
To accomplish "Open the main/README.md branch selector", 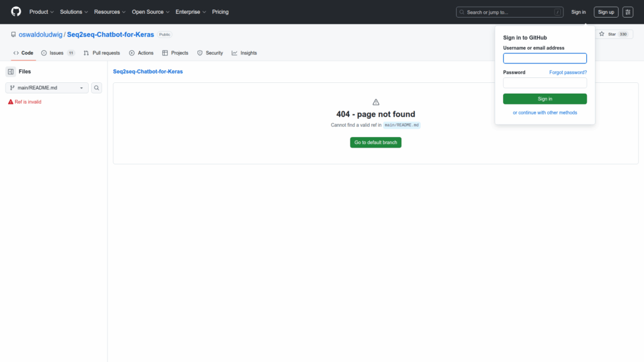I will click(47, 88).
